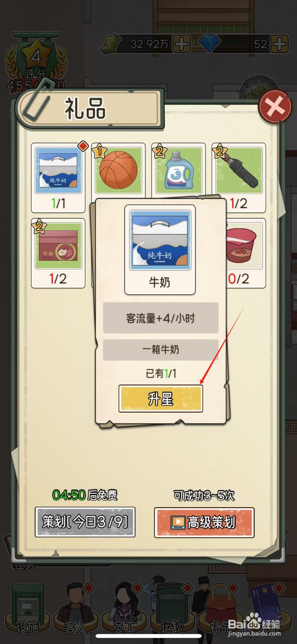This screenshot has width=297, height=644.
Task: Select the apple gift box item
Action: coord(58,253)
